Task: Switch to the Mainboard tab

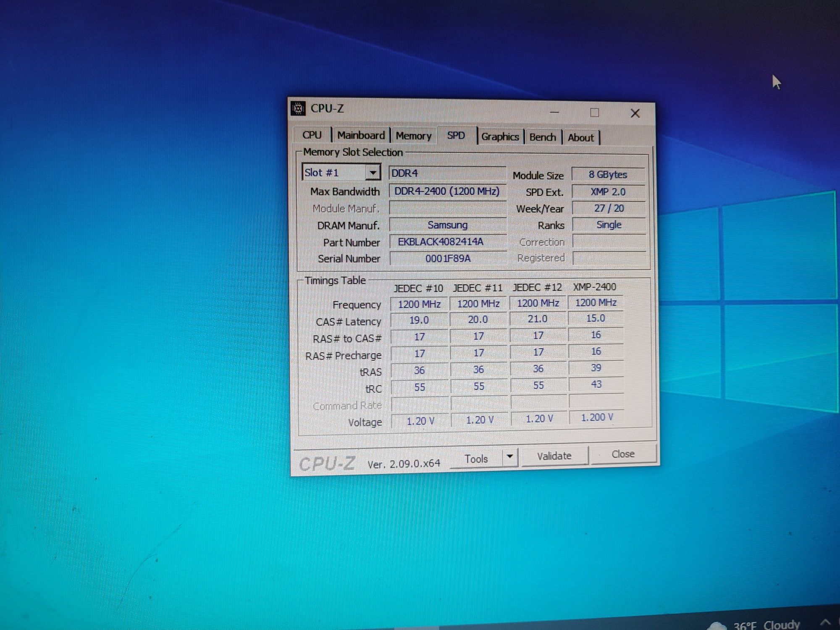Action: tap(361, 135)
